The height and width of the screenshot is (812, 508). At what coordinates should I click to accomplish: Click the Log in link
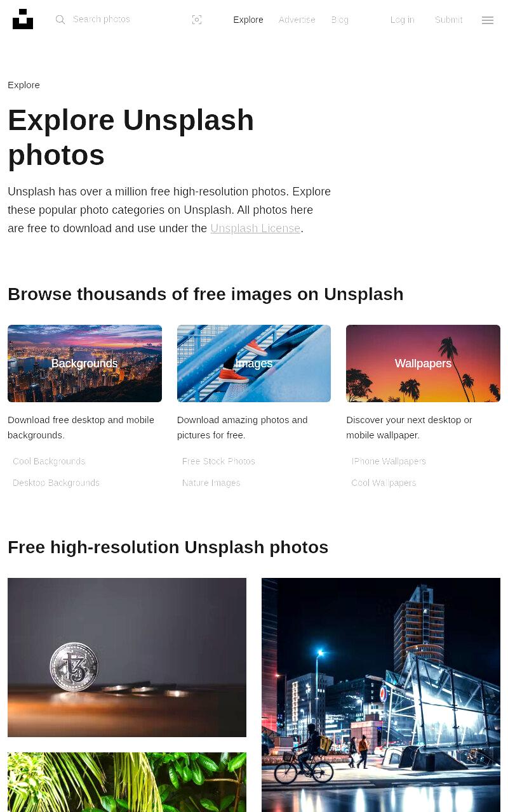click(x=403, y=20)
